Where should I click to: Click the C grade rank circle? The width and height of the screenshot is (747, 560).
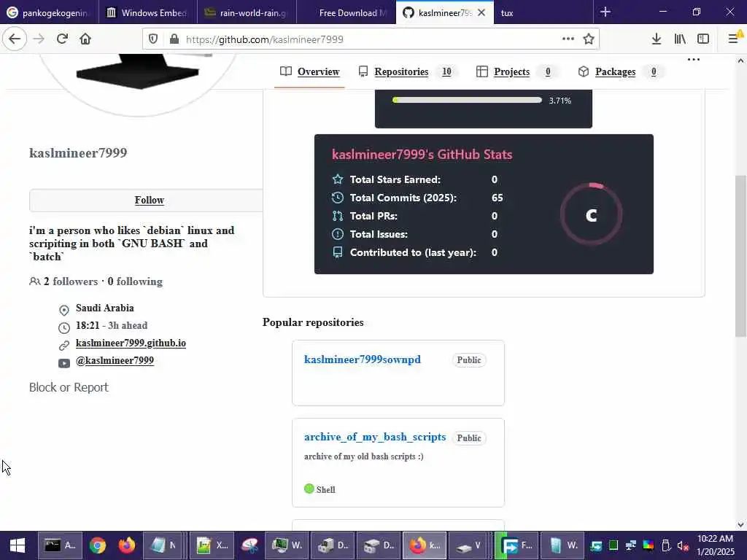click(x=591, y=215)
